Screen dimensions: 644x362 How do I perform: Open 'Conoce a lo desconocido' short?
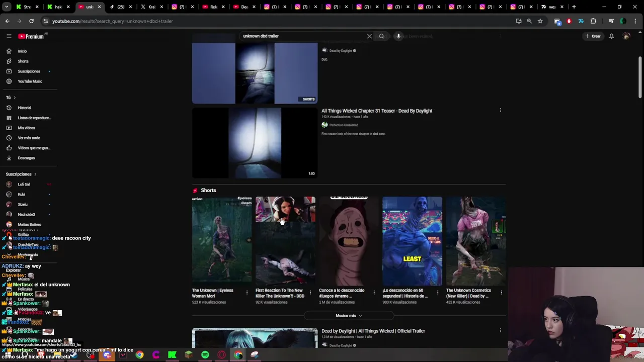349,241
